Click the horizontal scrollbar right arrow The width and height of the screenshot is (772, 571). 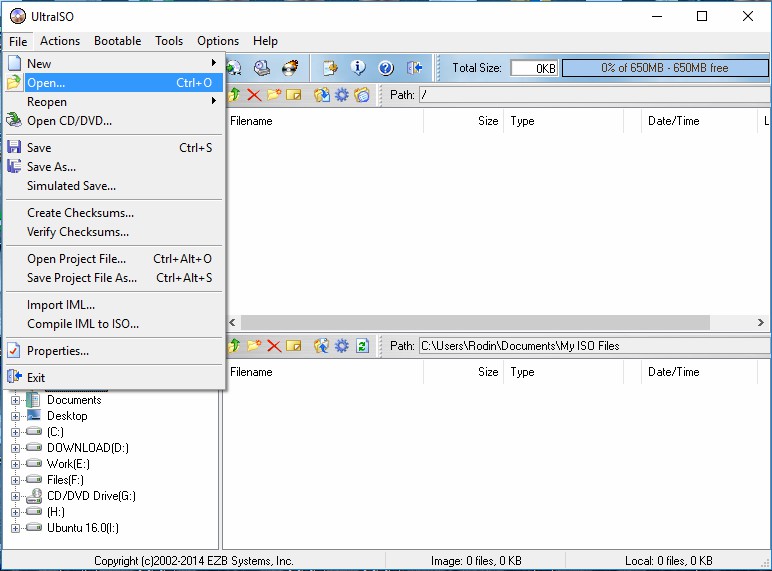(x=761, y=322)
